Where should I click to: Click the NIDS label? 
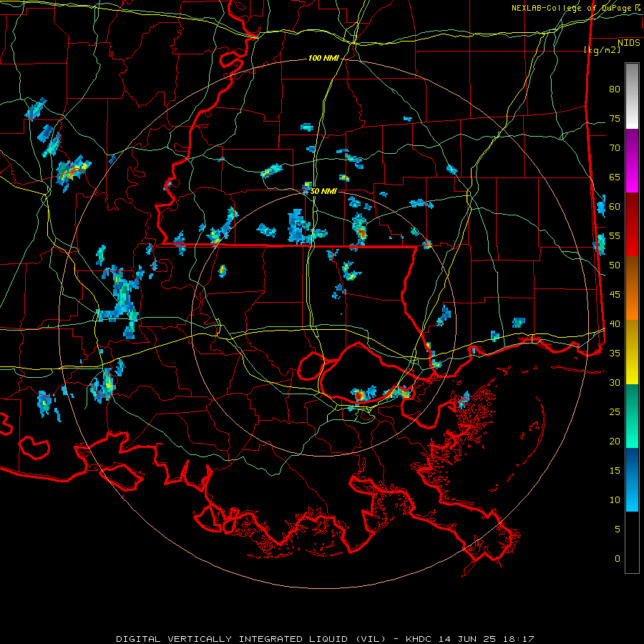click(x=628, y=43)
